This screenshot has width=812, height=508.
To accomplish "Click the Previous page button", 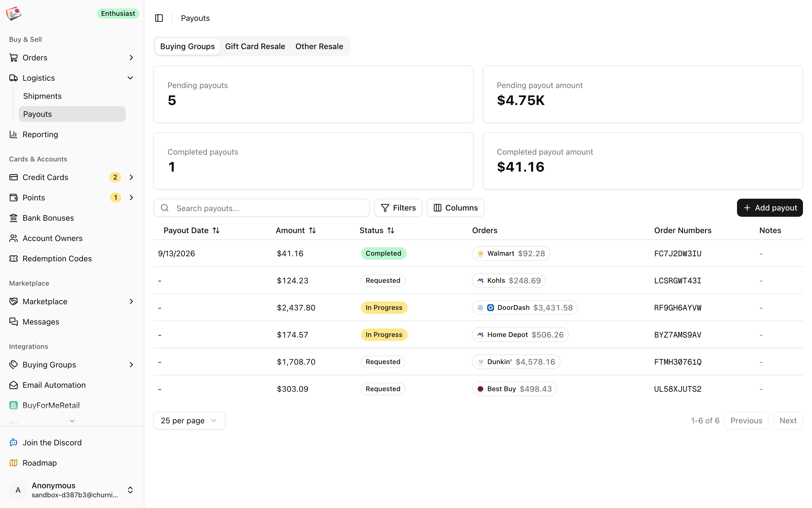I will pyautogui.click(x=746, y=421).
